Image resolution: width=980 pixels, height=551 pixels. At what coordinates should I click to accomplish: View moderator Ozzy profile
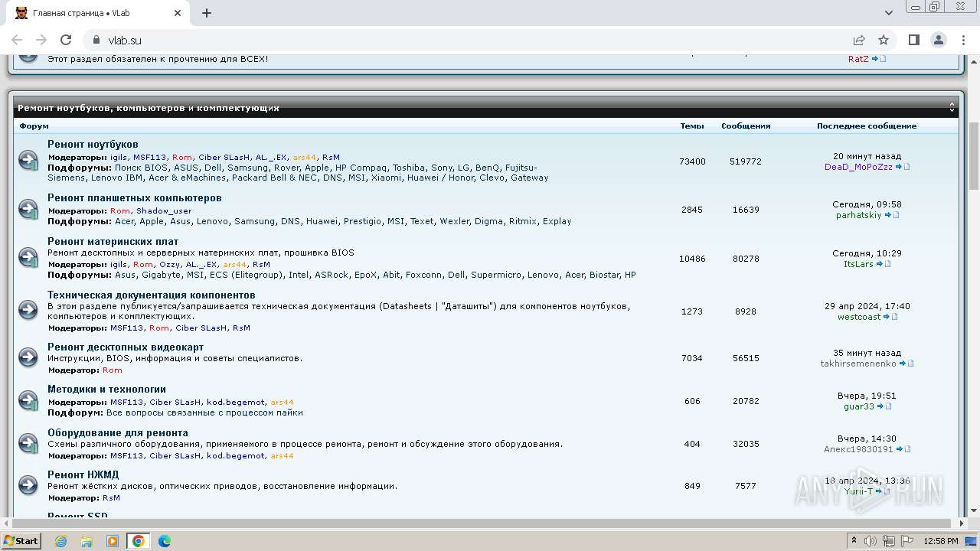tap(169, 265)
